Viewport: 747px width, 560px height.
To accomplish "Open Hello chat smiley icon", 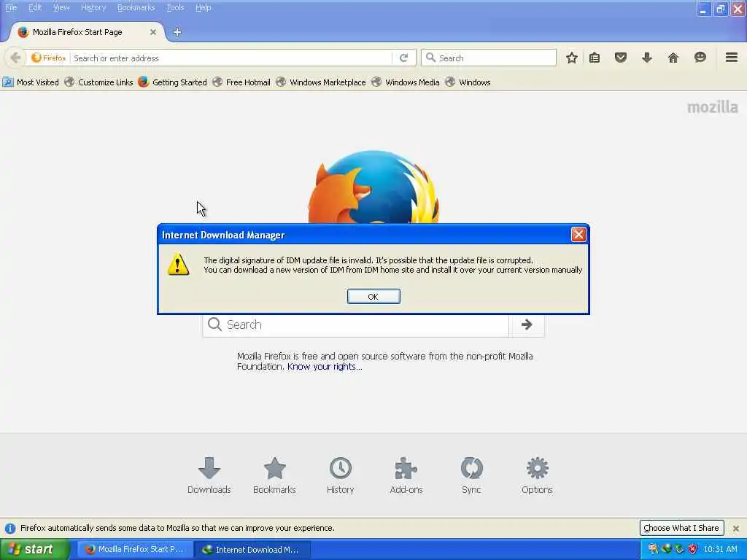I will click(700, 58).
